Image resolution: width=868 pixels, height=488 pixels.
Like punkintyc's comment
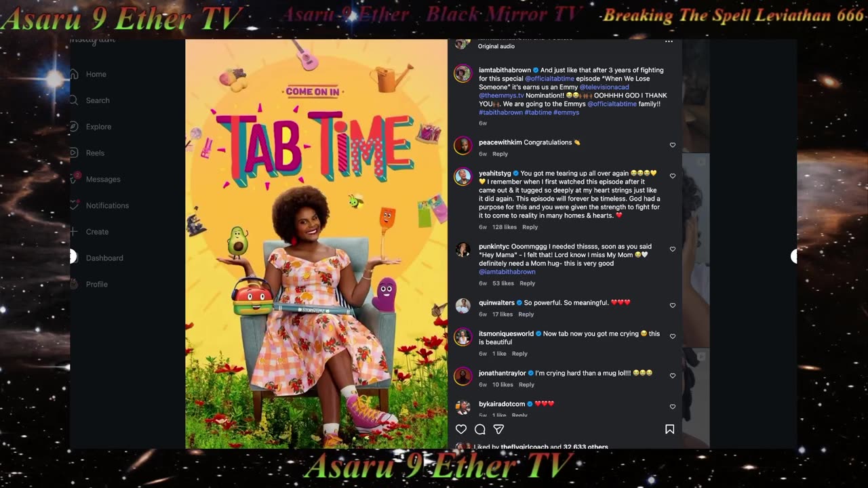(x=673, y=249)
